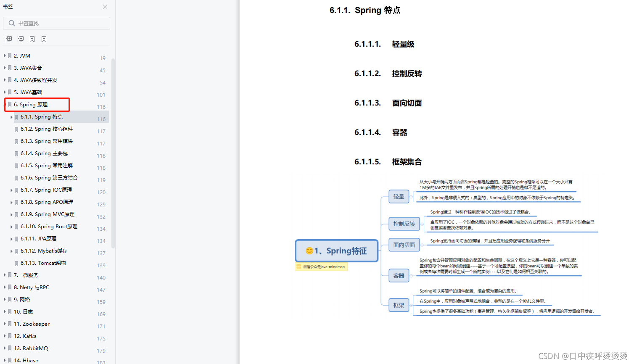
Task: Expand the 6.1.8. Spring APO原理 bookmark
Action: (11, 202)
